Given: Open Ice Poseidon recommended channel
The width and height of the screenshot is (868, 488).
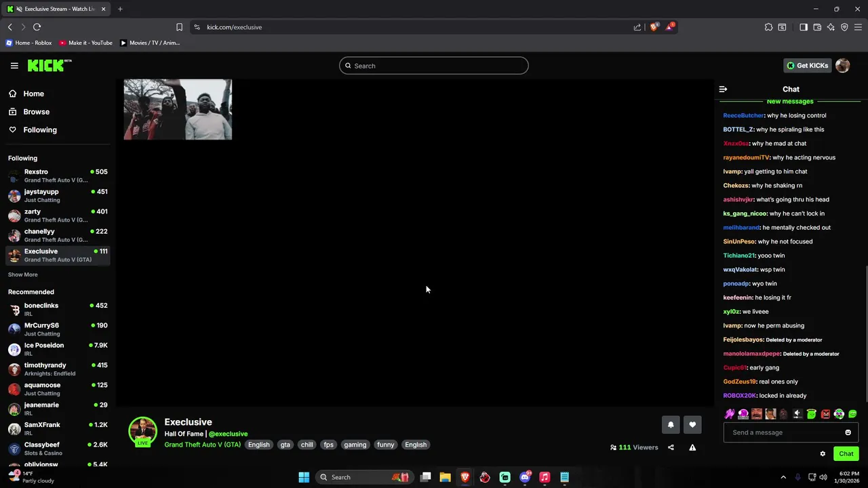Looking at the screenshot, I should (x=58, y=349).
